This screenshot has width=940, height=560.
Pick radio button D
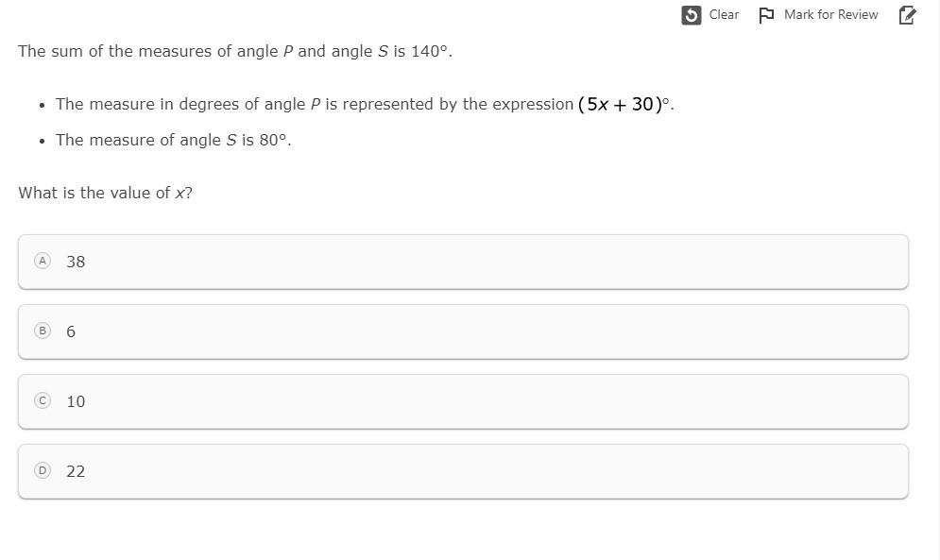pos(42,470)
